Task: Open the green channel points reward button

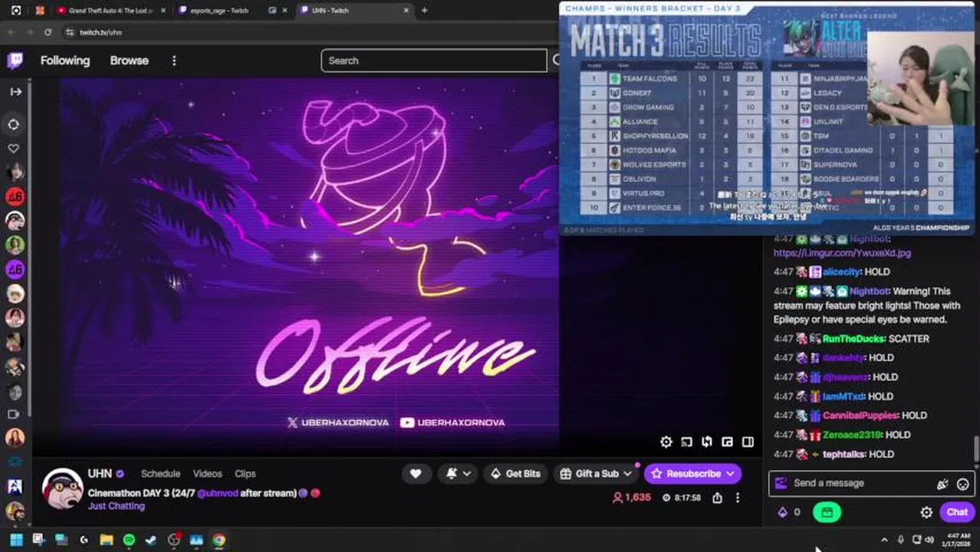Action: coord(827,512)
